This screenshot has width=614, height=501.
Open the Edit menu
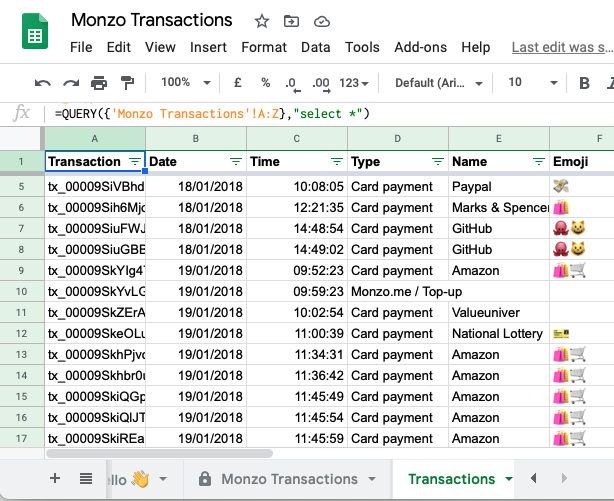click(x=119, y=47)
